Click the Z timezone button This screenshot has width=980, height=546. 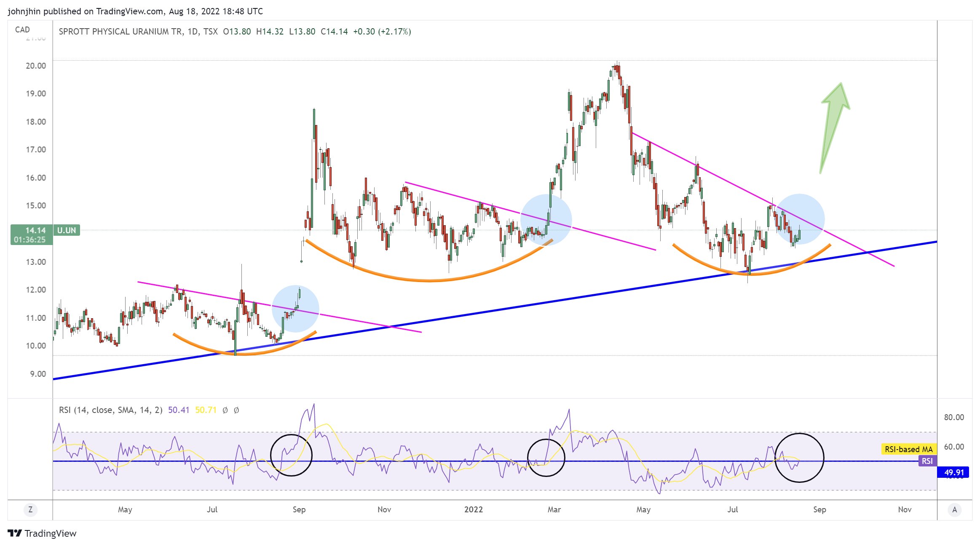pyautogui.click(x=30, y=509)
